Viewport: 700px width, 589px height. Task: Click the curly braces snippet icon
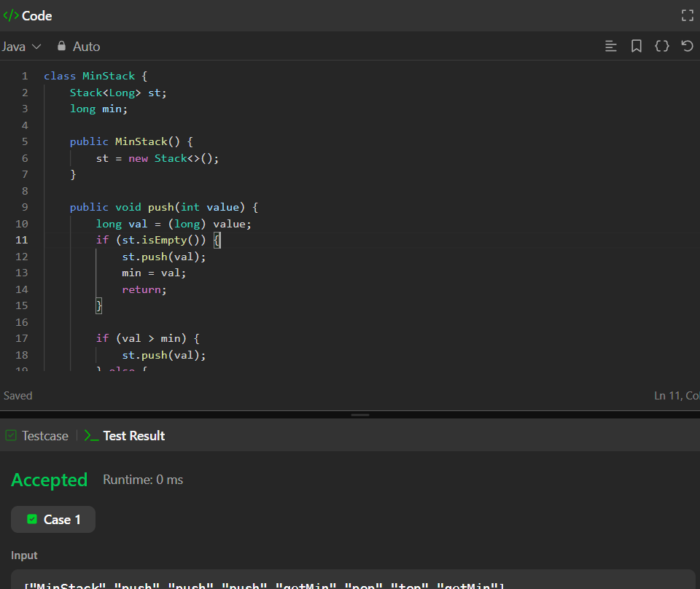(x=661, y=46)
